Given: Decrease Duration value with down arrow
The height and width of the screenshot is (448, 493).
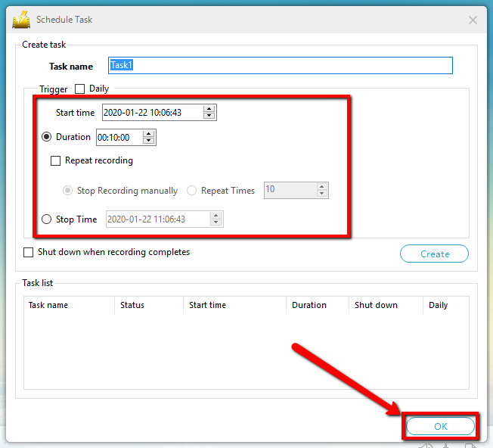Looking at the screenshot, I should [x=149, y=142].
